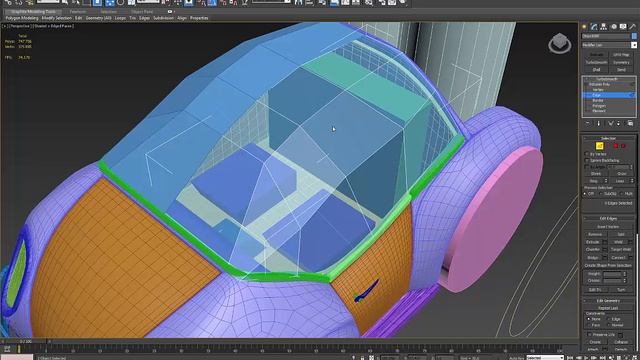The height and width of the screenshot is (360, 640).
Task: Click the Bridge button in Edit Edges
Action: [x=593, y=258]
